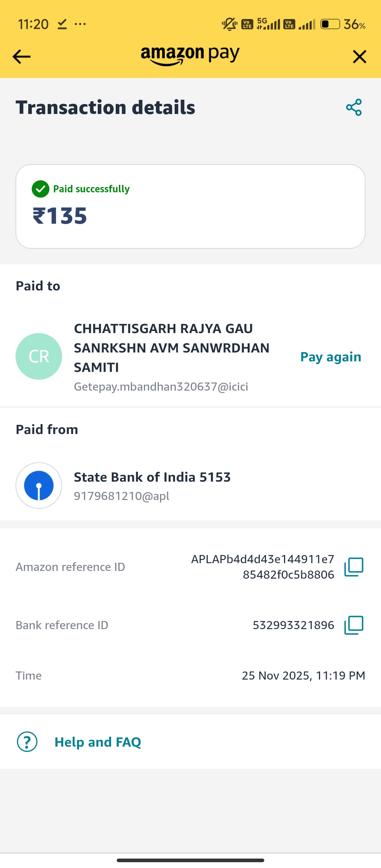Select the payee UPI ID Getepay.mbandhan320637@icici
The image size is (381, 868).
coord(161,387)
